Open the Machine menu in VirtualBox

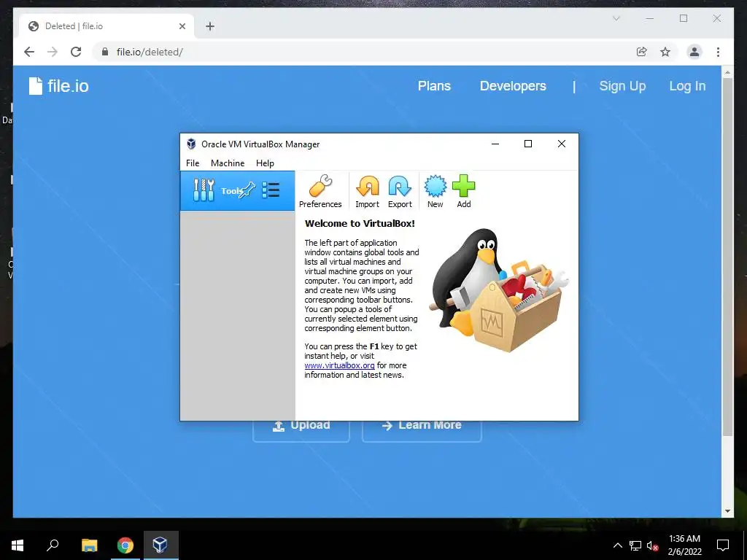click(228, 163)
